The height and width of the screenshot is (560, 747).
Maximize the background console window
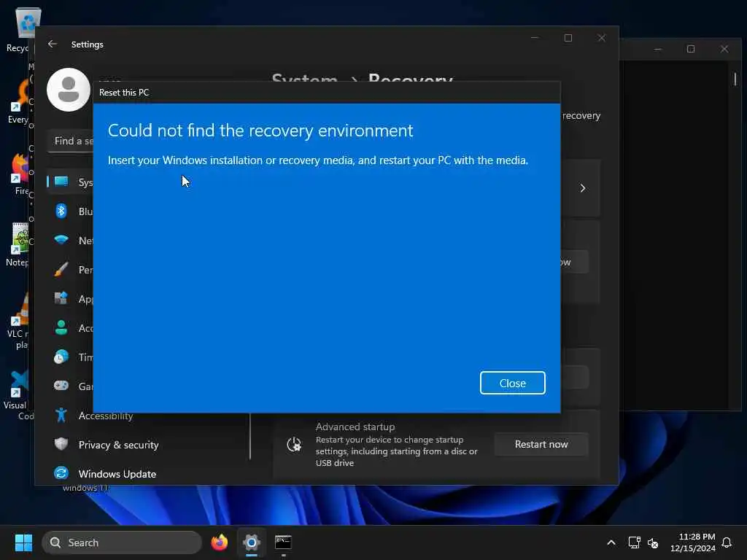pos(691,49)
